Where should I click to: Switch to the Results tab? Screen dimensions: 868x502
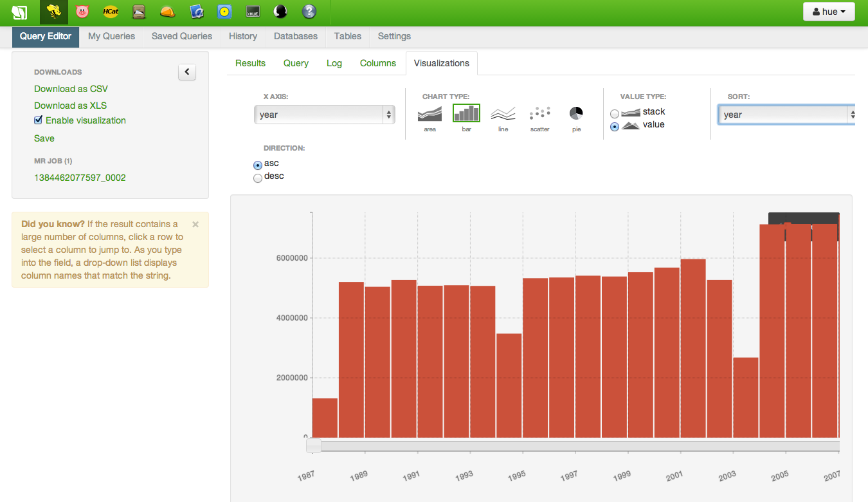tap(250, 63)
